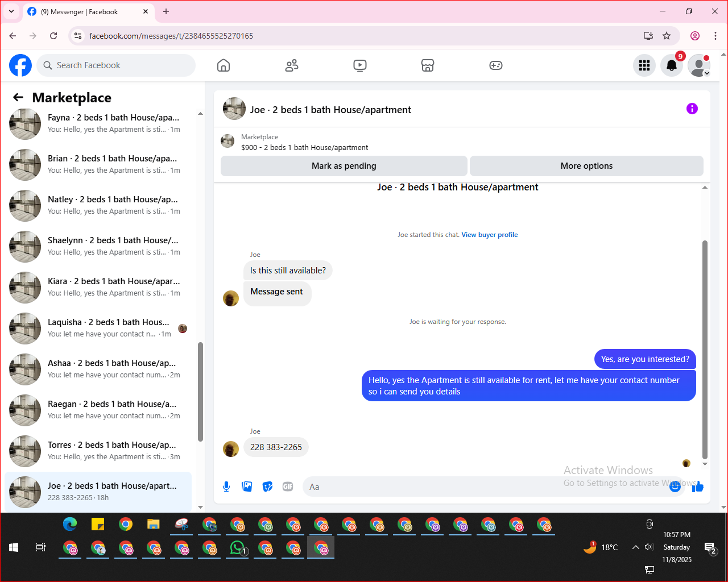
Task: View site information icon in address bar
Action: click(x=78, y=36)
